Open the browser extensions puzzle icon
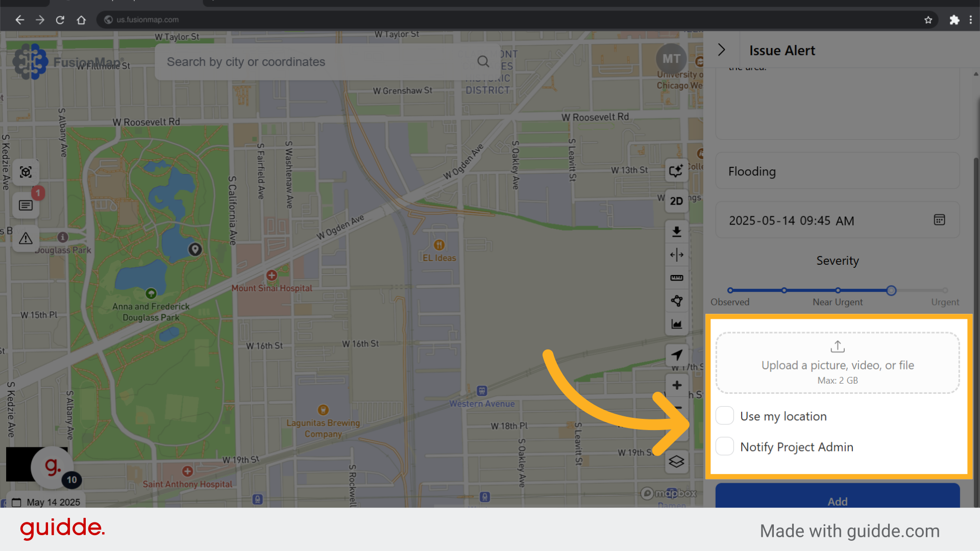This screenshot has height=551, width=980. 954,20
